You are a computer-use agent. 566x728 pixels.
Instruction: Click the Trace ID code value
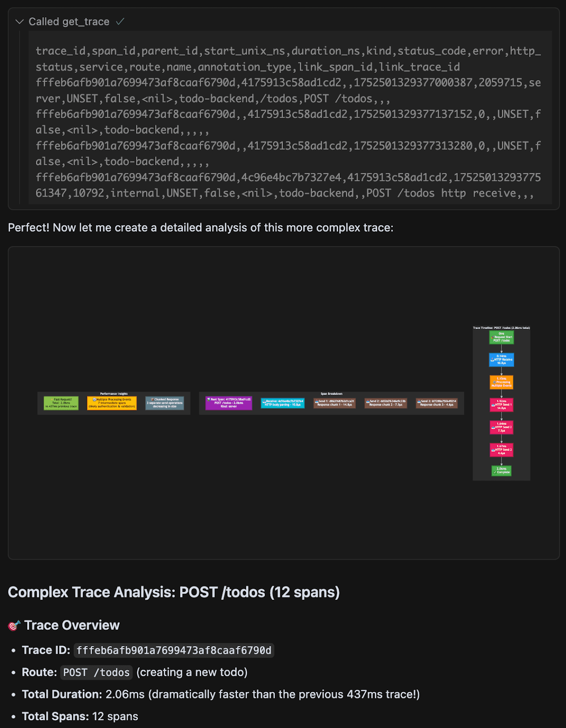(x=174, y=651)
